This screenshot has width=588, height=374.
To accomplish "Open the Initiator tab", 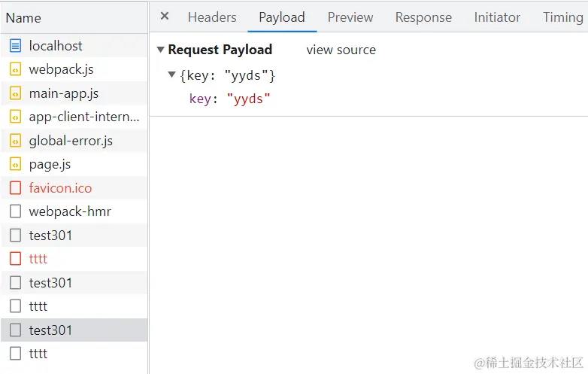I will point(497,17).
